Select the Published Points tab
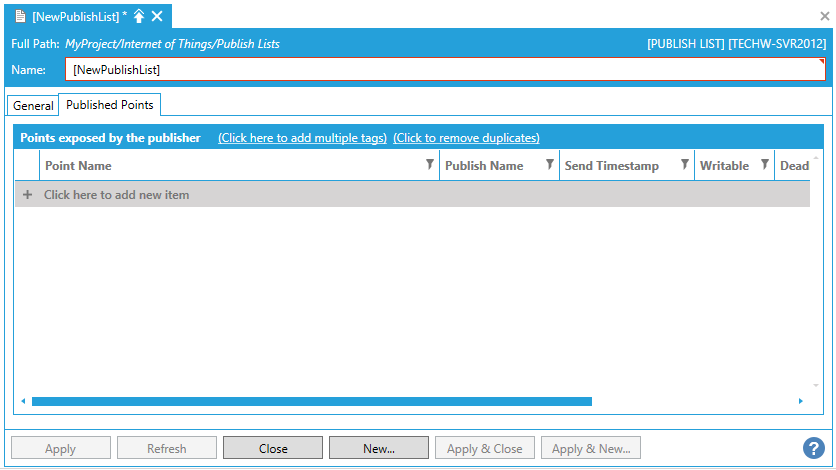Screen dimensions: 836x470 tap(110, 105)
